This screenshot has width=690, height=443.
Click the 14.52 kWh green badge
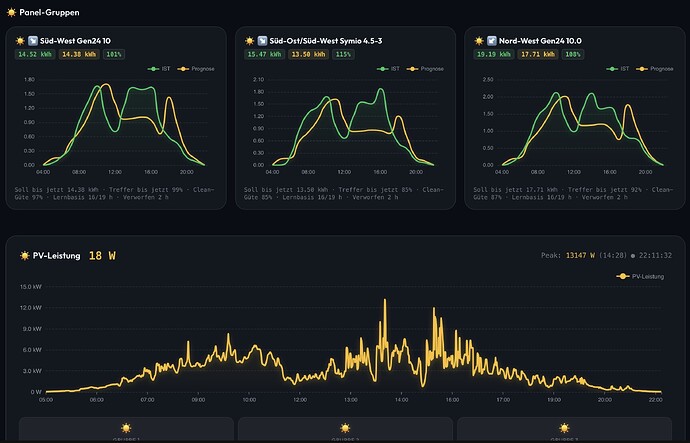[x=35, y=55]
